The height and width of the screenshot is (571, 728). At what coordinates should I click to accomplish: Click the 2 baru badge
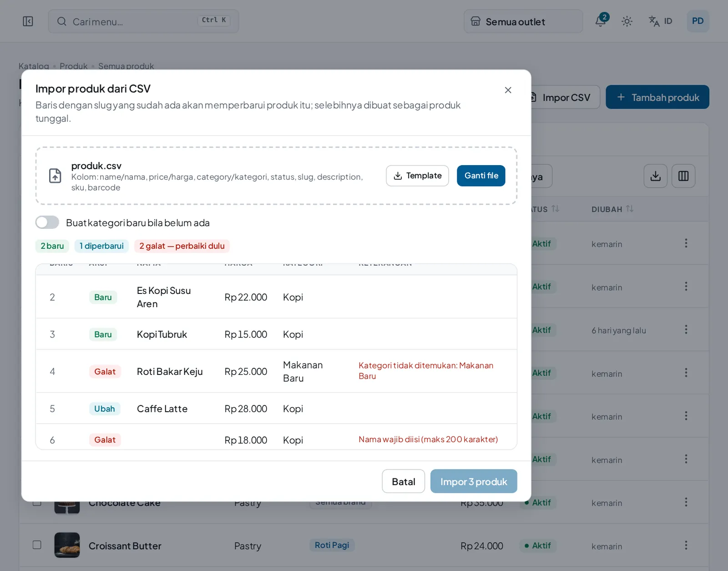(52, 246)
